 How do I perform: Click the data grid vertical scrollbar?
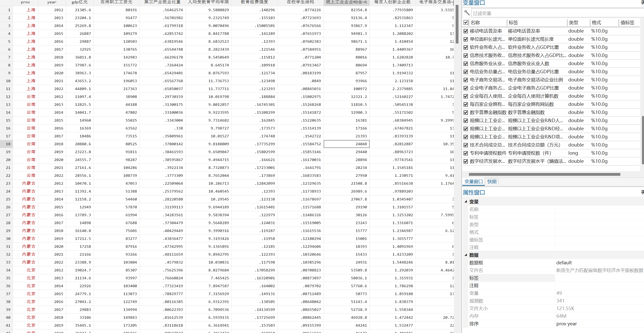[457, 24]
